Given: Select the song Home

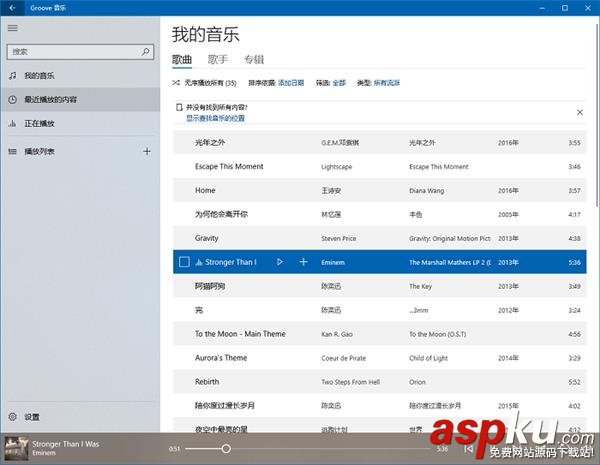Looking at the screenshot, I should [380, 190].
